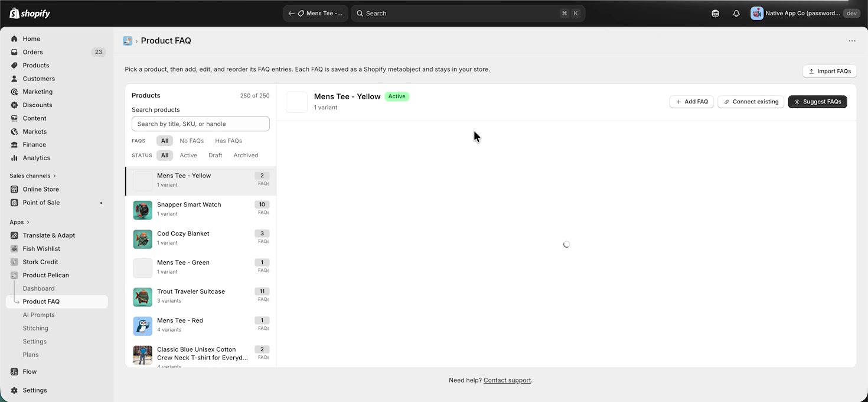The width and height of the screenshot is (868, 402).
Task: Open Product FAQ subpage
Action: 57,301
